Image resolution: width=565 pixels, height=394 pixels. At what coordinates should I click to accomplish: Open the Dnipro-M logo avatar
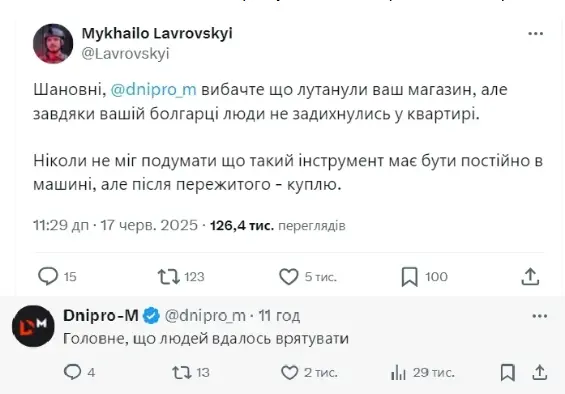[33, 326]
